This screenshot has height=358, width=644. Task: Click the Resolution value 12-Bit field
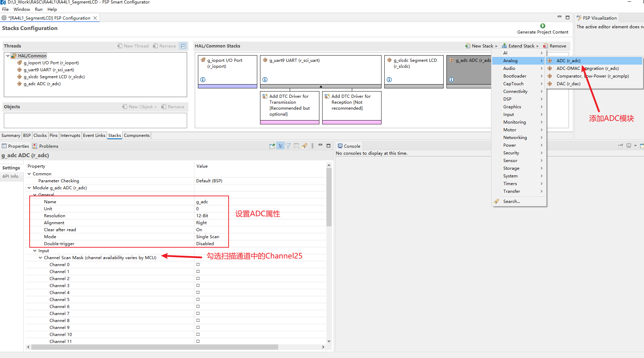click(x=260, y=215)
